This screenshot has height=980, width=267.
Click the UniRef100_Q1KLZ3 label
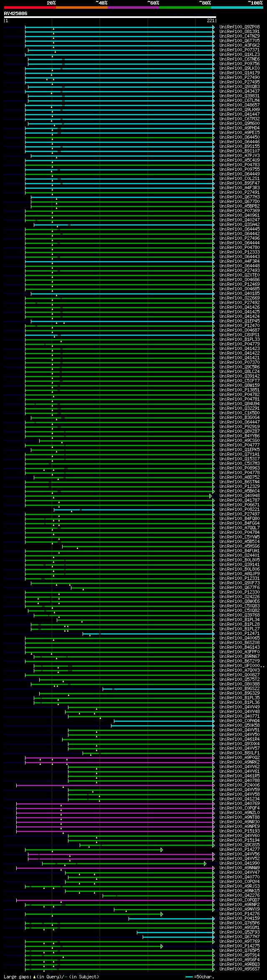239,54
